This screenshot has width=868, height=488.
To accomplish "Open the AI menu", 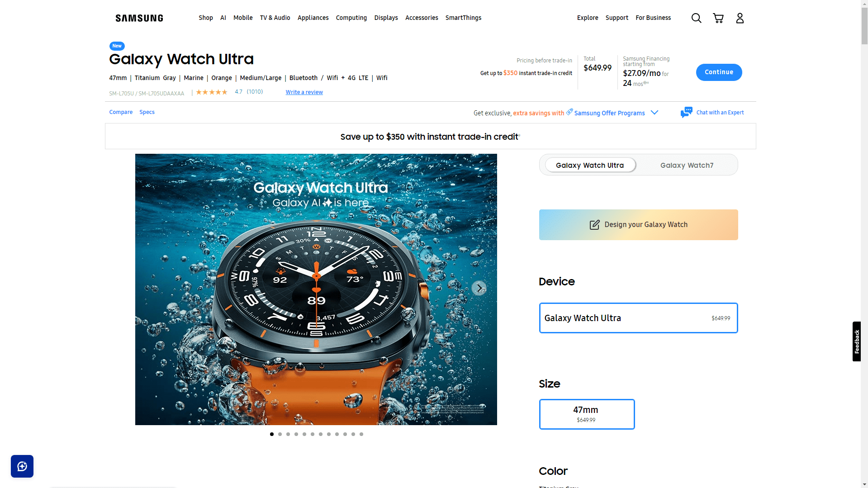I will tap(223, 18).
